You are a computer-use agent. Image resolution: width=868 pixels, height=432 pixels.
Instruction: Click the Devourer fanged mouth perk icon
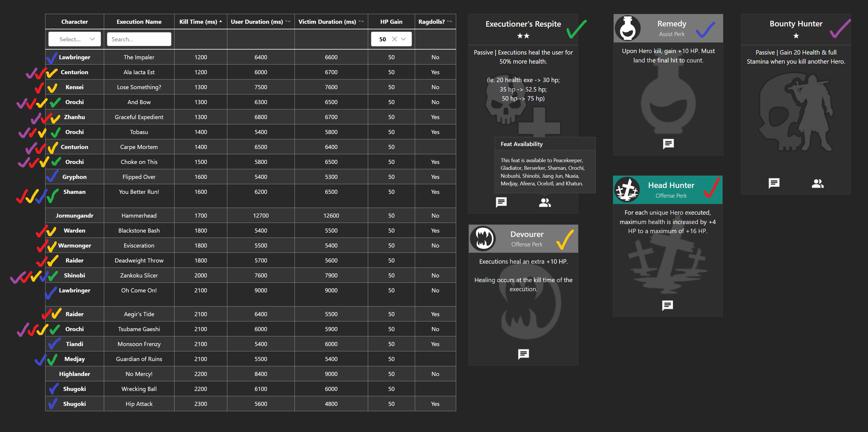pyautogui.click(x=483, y=238)
